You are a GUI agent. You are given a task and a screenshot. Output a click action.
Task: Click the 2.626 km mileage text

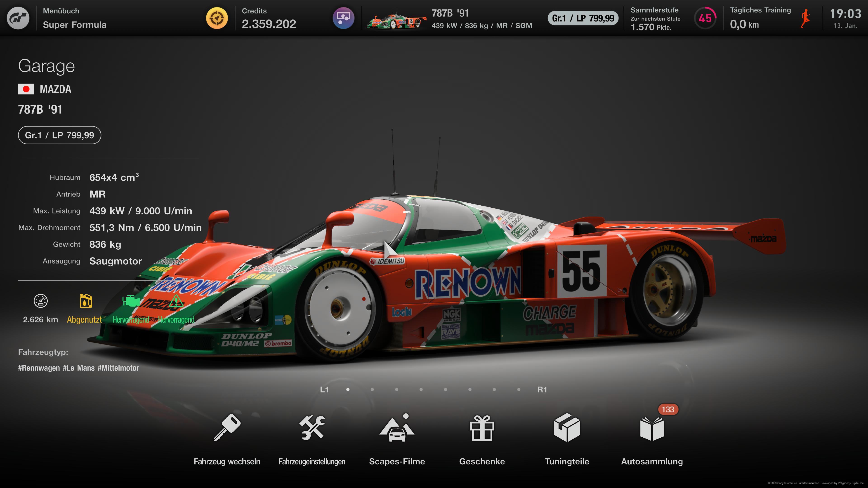click(40, 320)
